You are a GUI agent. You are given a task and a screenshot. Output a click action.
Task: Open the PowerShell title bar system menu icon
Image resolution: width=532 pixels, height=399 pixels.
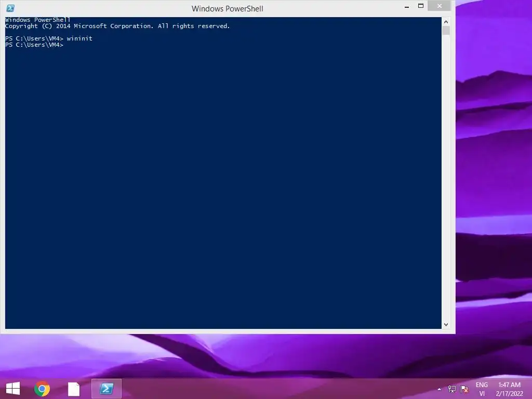coord(10,8)
